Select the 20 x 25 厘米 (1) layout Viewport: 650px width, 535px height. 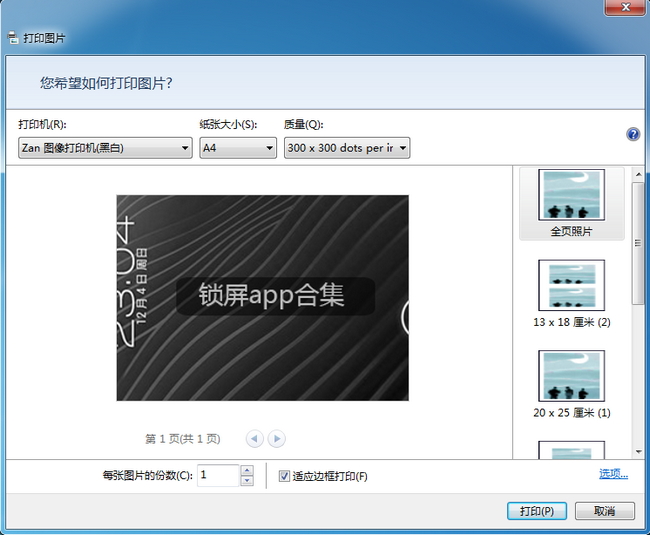pos(571,385)
